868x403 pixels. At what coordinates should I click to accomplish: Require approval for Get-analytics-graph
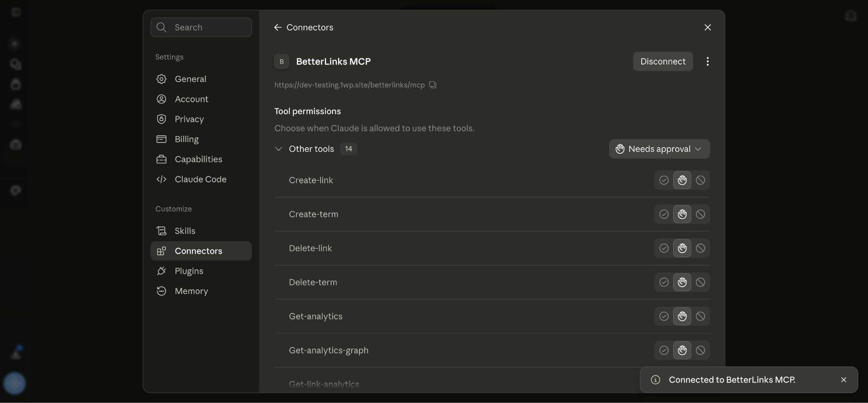pyautogui.click(x=682, y=350)
